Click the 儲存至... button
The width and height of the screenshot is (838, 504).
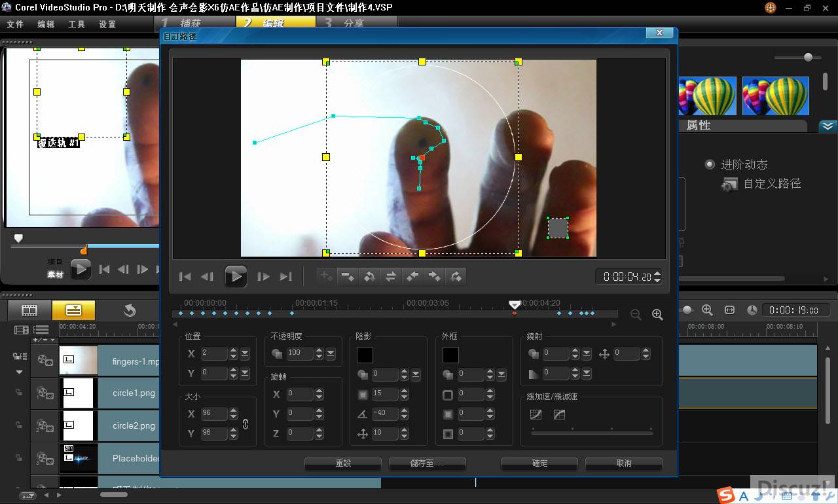point(427,463)
